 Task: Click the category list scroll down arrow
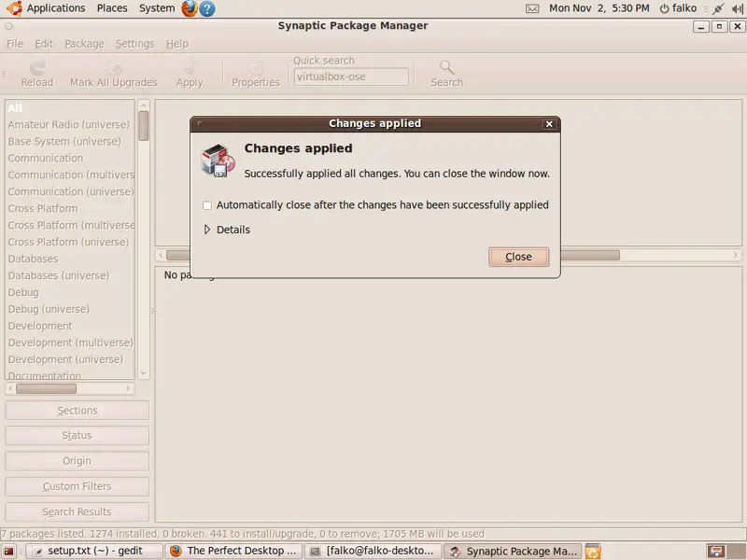pyautogui.click(x=144, y=374)
